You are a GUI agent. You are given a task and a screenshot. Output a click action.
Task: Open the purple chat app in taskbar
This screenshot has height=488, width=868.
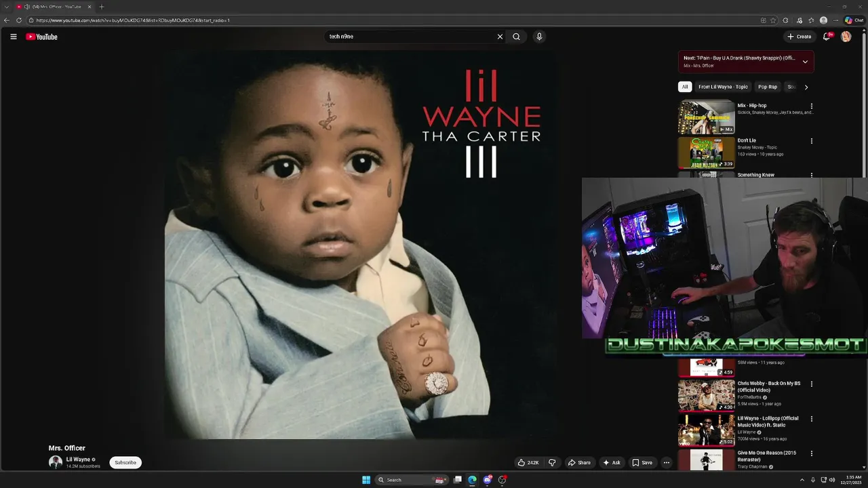pos(487,480)
